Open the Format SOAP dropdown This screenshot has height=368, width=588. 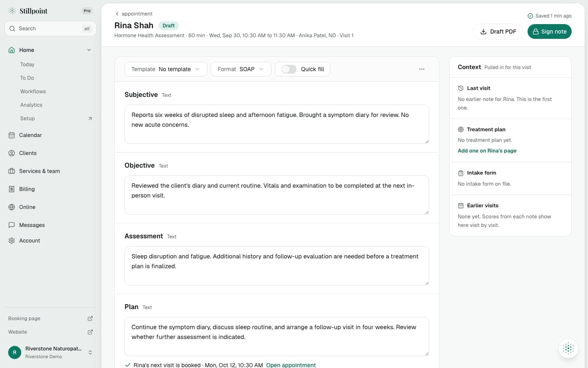(241, 69)
